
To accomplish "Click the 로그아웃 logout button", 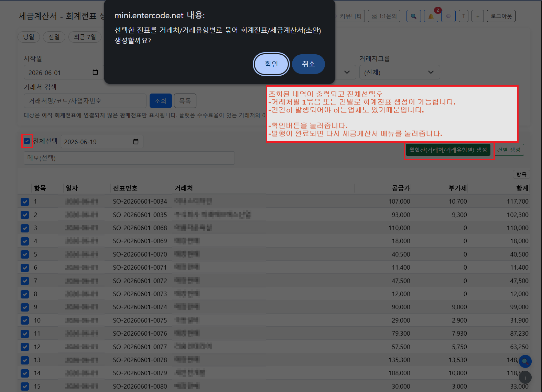I will (x=501, y=16).
